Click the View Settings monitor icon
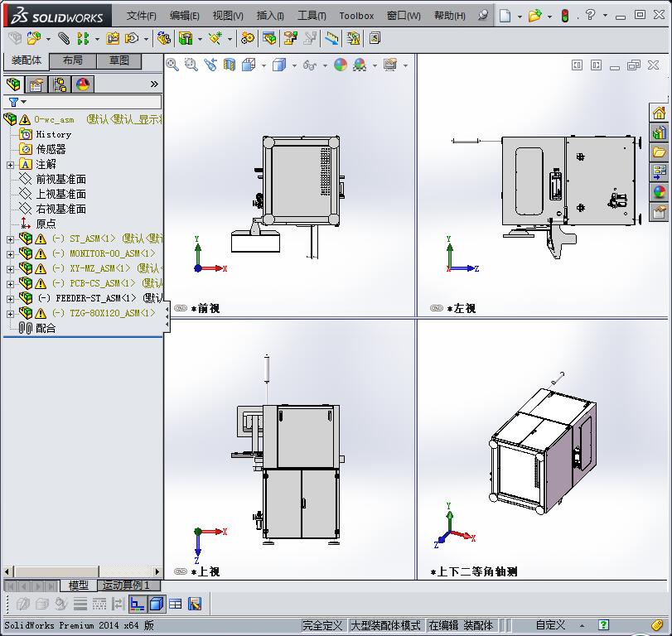672x636 pixels. coord(390,65)
